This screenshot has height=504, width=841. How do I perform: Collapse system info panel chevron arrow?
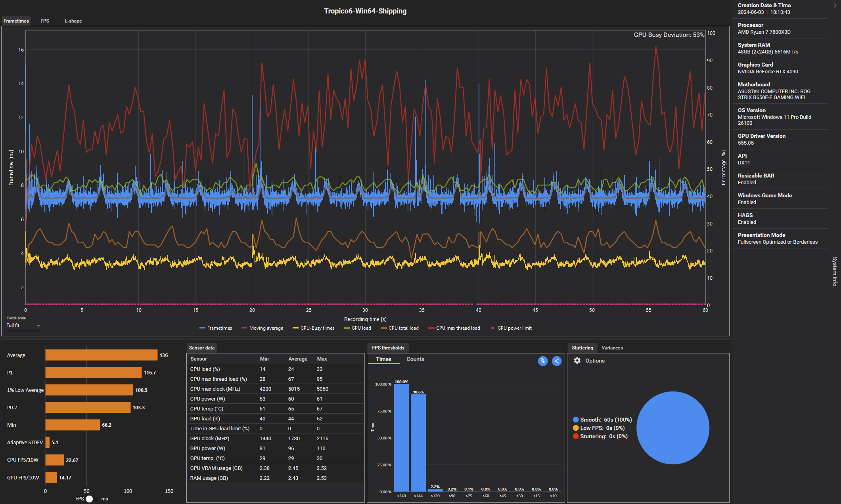click(x=835, y=6)
